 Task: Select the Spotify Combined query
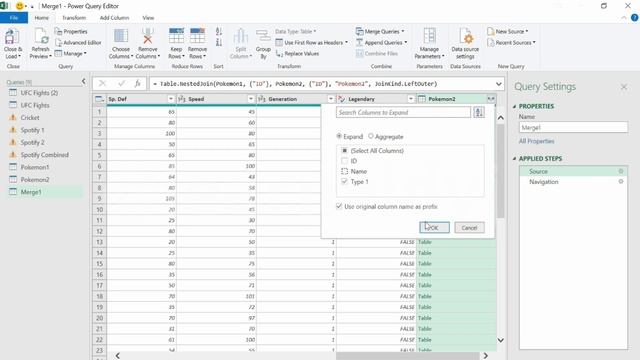[44, 155]
